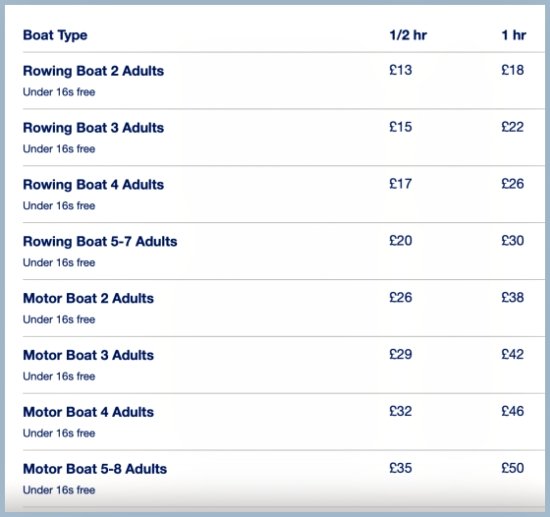
Task: Select the 1/2 hr column header
Action: point(408,35)
